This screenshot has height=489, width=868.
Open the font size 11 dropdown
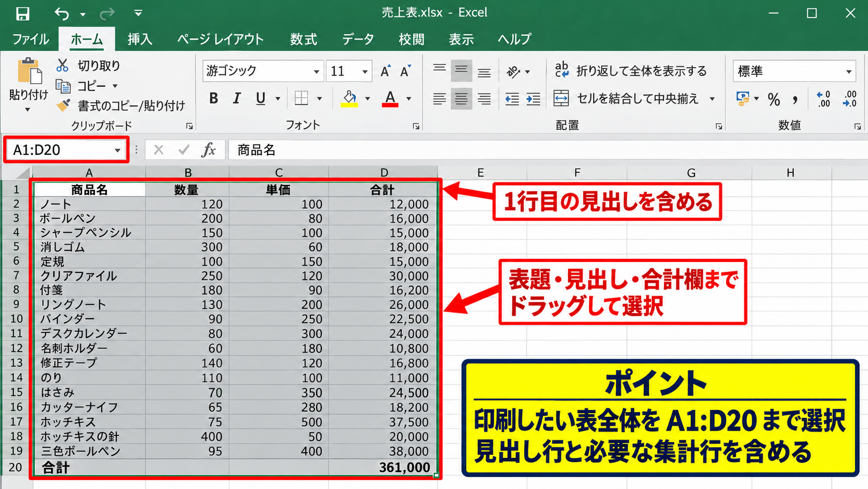365,72
